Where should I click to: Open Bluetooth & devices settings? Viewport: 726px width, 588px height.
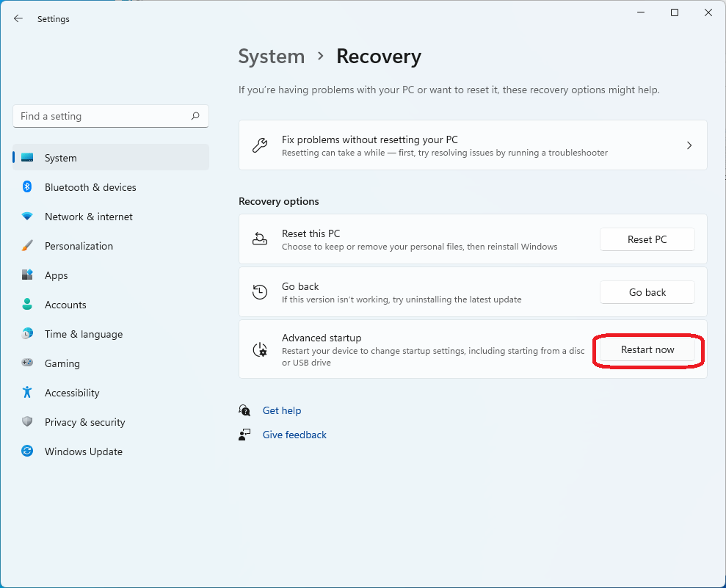(x=111, y=187)
